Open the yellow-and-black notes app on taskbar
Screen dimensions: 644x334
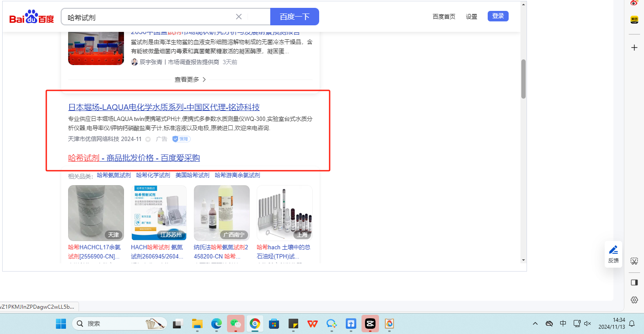(293, 324)
